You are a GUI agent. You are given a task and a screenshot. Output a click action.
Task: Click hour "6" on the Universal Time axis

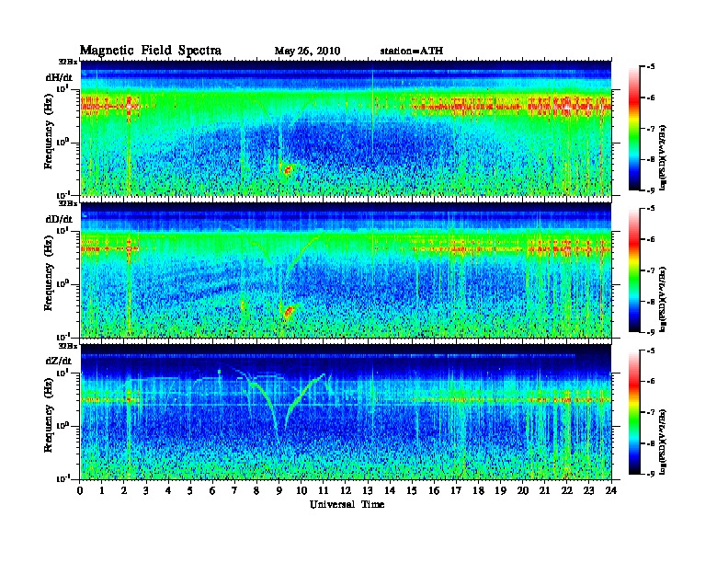(x=212, y=490)
